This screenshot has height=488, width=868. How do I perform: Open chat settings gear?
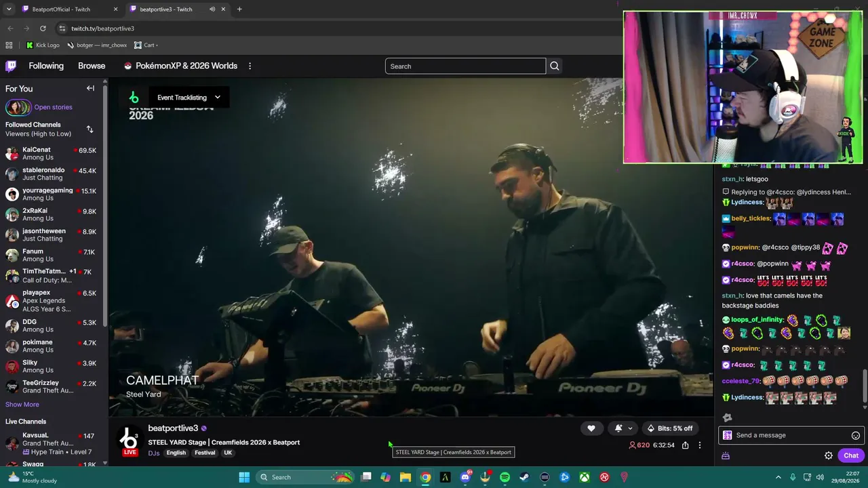point(828,455)
